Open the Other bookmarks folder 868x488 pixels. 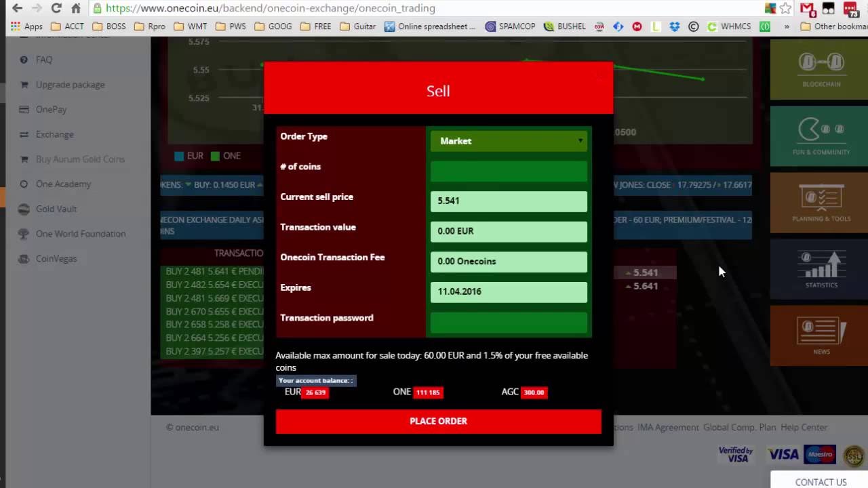[833, 26]
